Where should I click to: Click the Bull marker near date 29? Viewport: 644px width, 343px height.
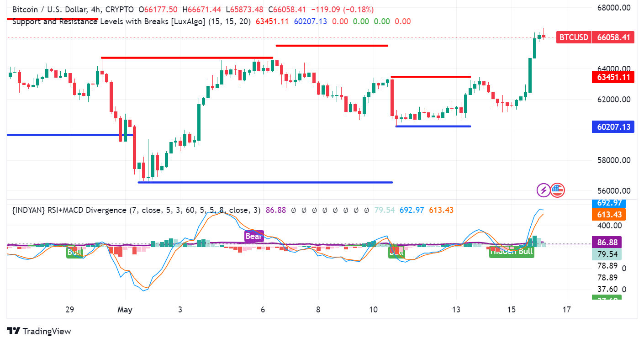(75, 252)
